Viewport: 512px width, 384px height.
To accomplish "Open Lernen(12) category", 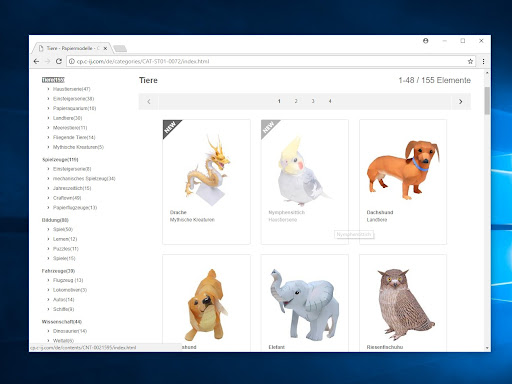I will (65, 239).
